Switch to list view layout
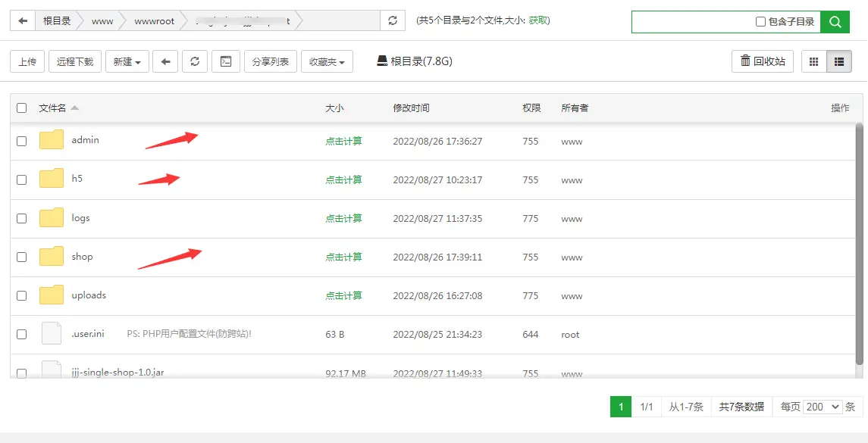The height and width of the screenshot is (443, 868). coord(839,61)
